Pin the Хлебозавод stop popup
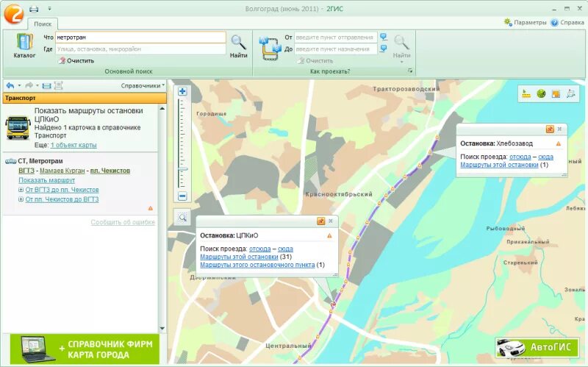Image resolution: width=588 pixels, height=367 pixels. coord(550,129)
